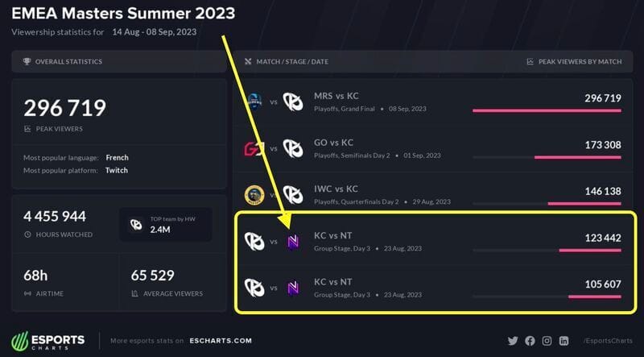The height and width of the screenshot is (357, 644).
Task: Select the purple NT logo in last row
Action: tap(293, 289)
